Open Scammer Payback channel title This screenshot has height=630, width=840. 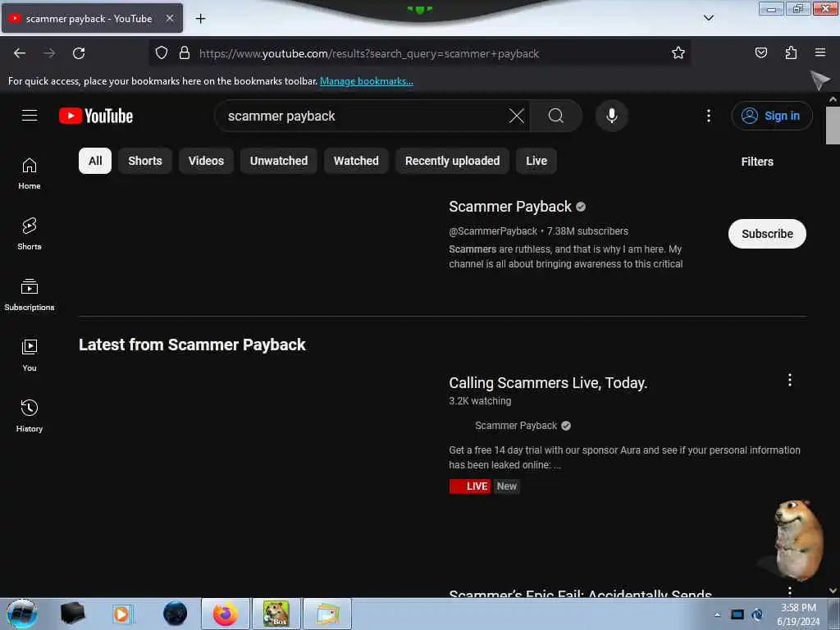[510, 207]
